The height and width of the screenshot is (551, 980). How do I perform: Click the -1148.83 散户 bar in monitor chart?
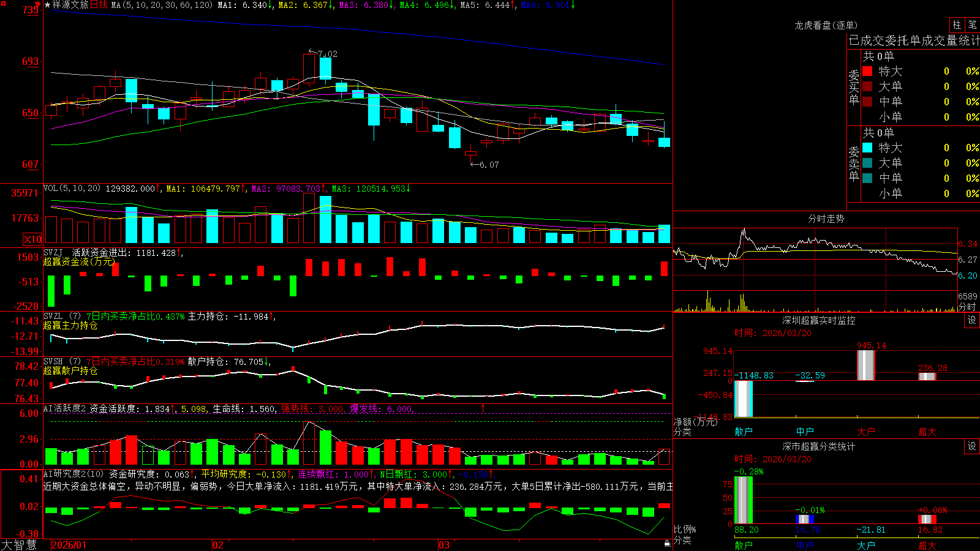click(x=744, y=399)
